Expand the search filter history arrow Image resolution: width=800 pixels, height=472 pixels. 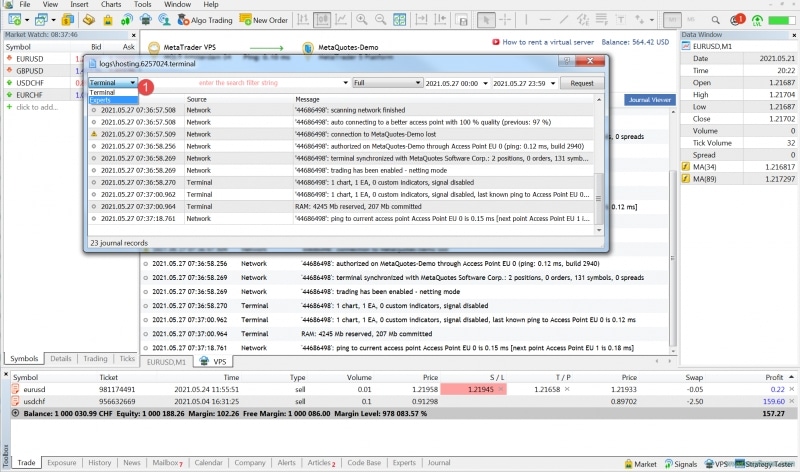click(345, 83)
